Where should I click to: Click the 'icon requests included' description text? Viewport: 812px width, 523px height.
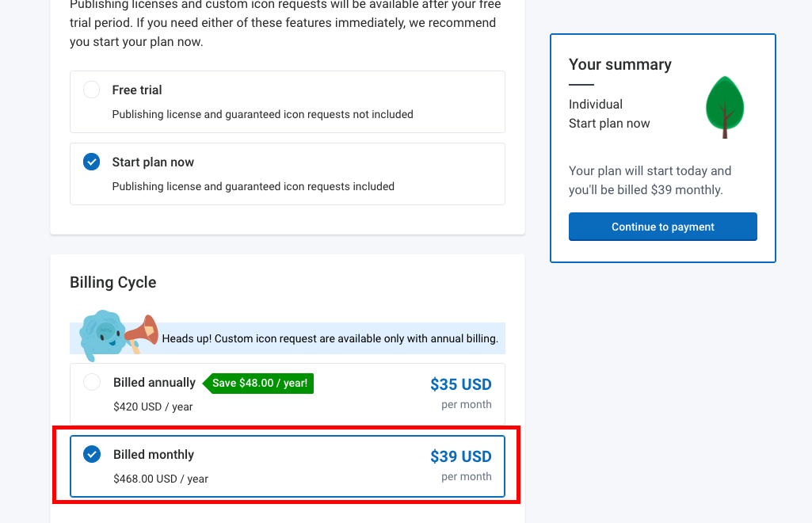click(x=253, y=186)
